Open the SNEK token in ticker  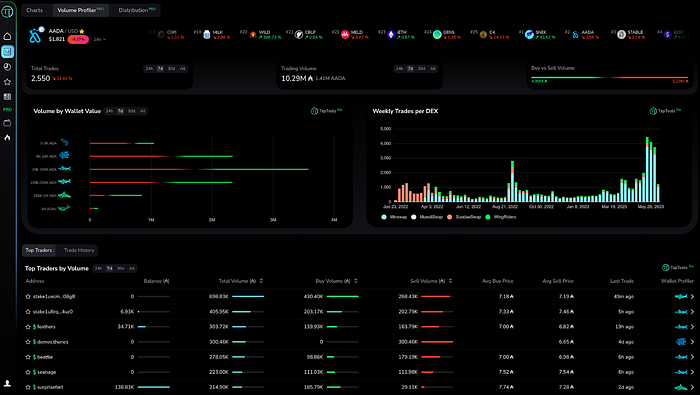pos(538,34)
